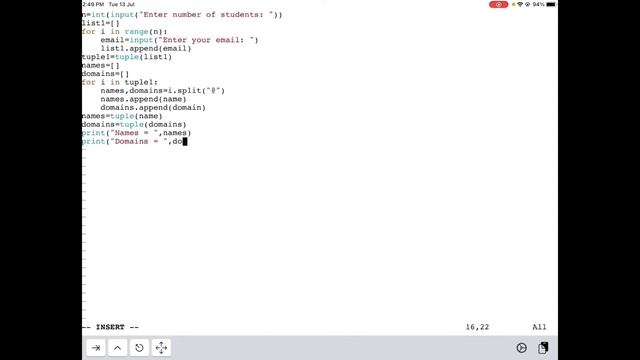Click the names=[] line
The height and width of the screenshot is (360, 640).
click(101, 65)
